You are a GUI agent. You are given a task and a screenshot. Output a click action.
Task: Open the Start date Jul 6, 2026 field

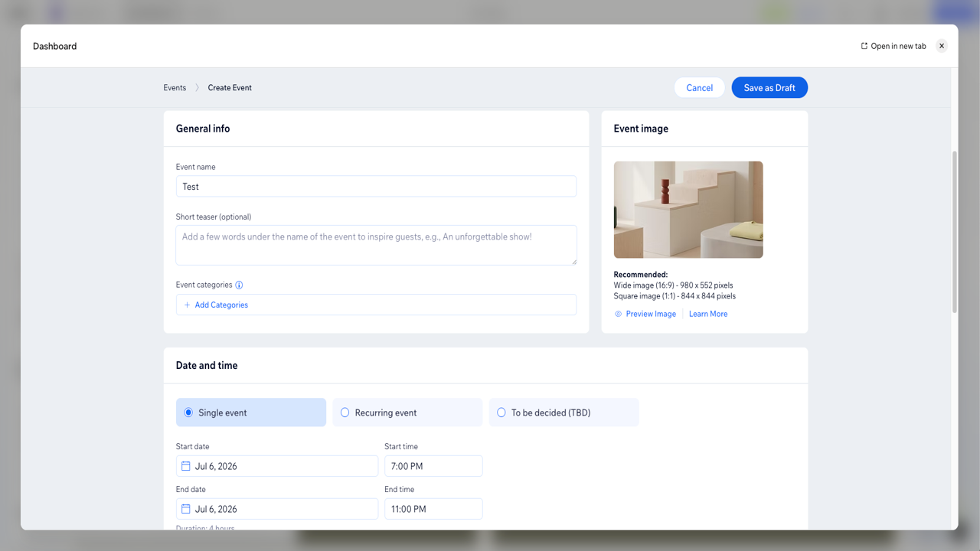coord(277,466)
